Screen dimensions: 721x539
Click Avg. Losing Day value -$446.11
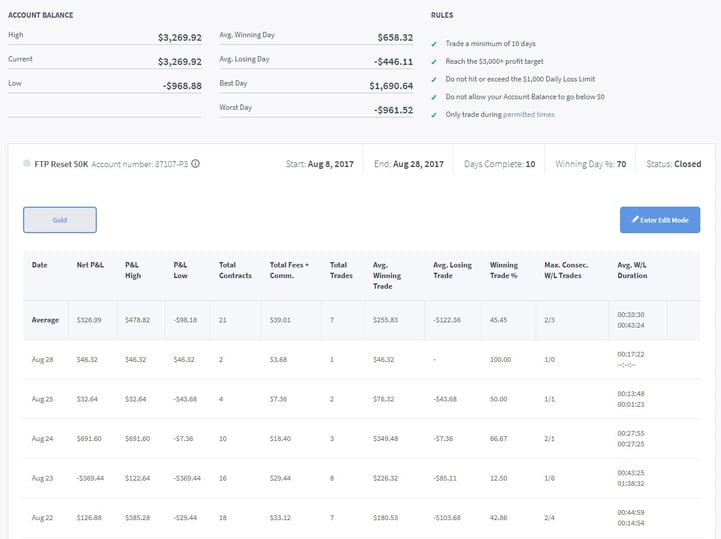393,62
